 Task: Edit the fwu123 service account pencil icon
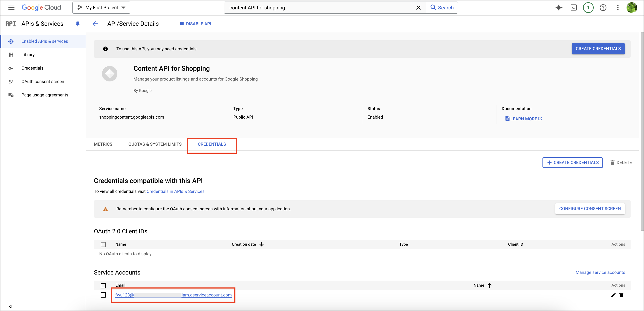(x=613, y=295)
